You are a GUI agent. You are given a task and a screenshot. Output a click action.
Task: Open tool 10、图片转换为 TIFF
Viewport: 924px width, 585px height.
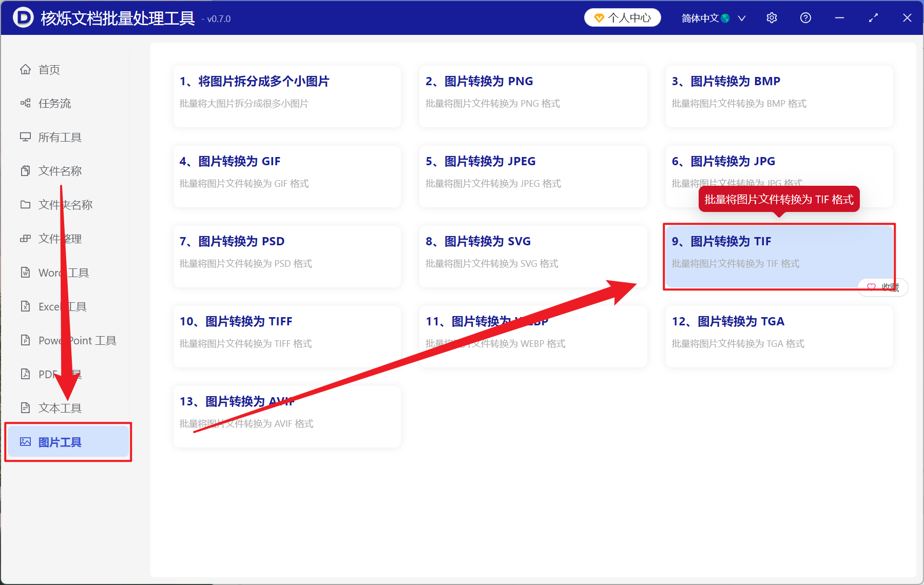click(x=287, y=336)
